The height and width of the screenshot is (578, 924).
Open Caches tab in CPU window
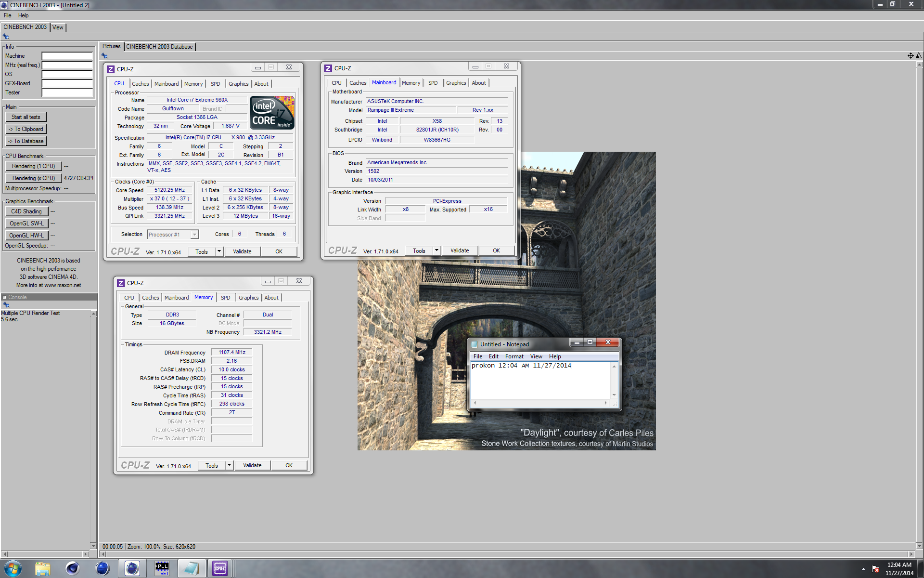click(x=141, y=84)
